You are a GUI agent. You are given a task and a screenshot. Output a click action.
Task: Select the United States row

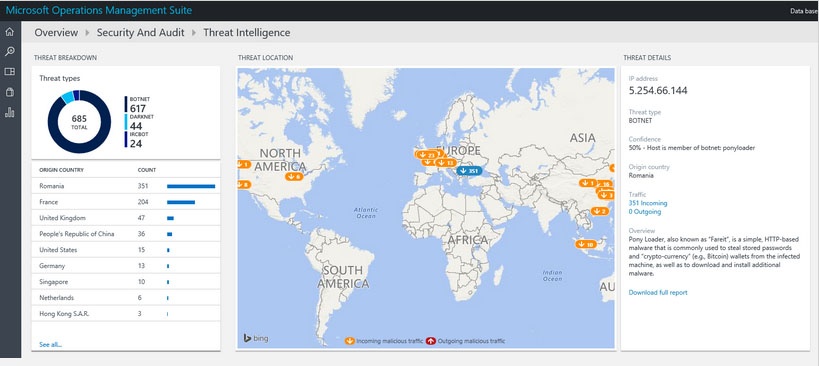(126, 250)
